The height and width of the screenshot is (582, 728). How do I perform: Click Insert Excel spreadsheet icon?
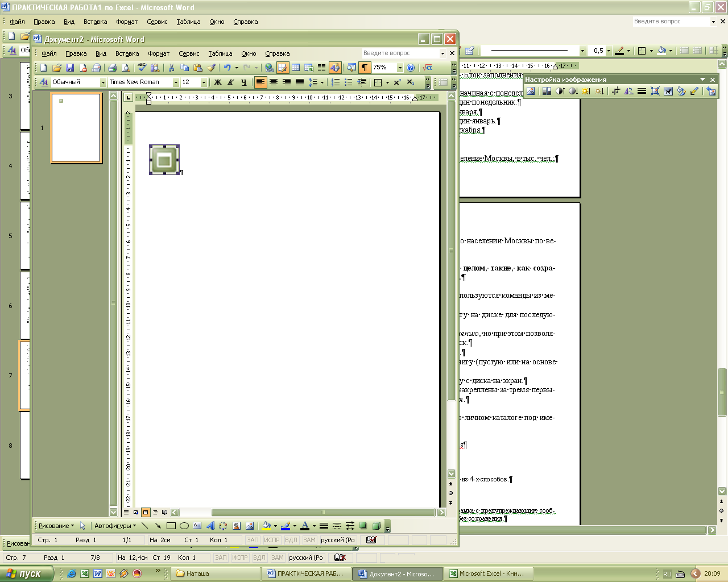point(309,68)
